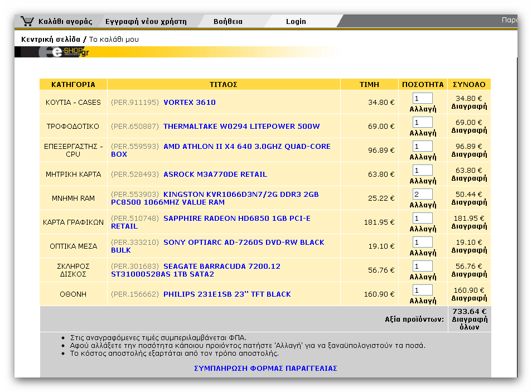
Task: Click Αλλαγή for Kingston RAM row
Action: (x=423, y=205)
